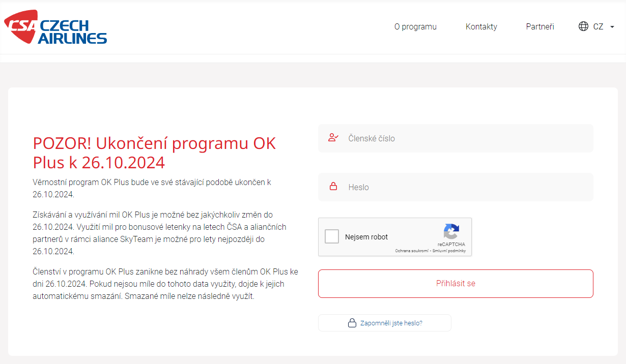Open the O programu menu item

click(415, 27)
